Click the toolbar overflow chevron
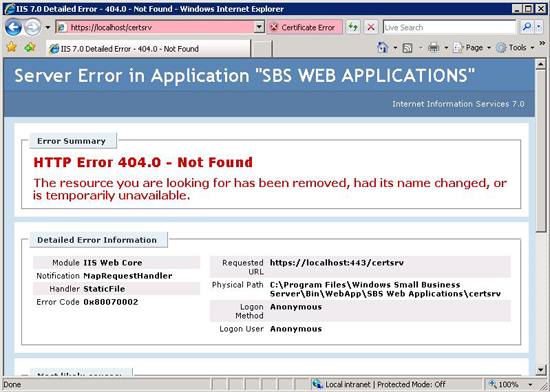 coord(542,43)
